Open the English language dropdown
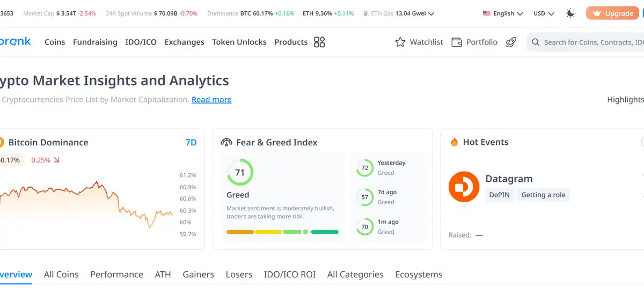Viewport: 644px width, 296px height. coord(503,13)
